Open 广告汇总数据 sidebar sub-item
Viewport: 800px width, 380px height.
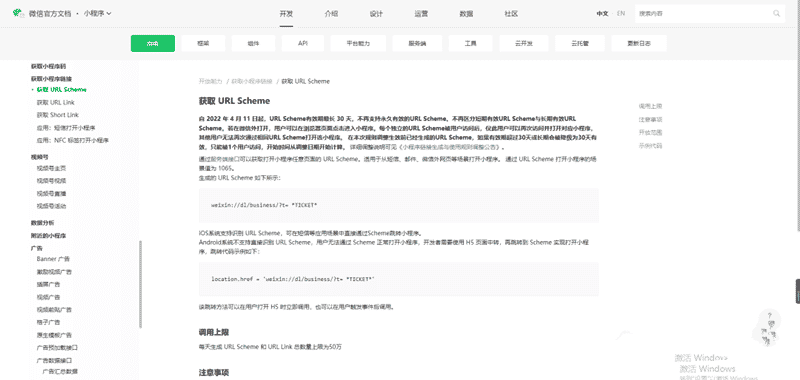pos(60,371)
